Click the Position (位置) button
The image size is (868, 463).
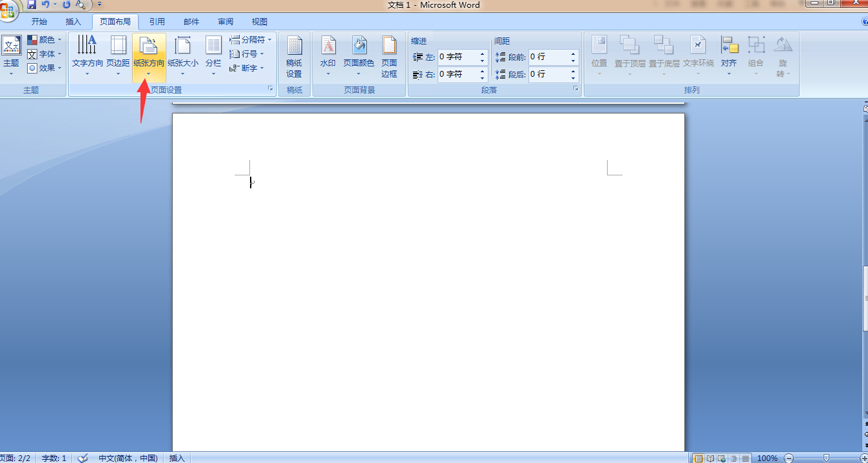coord(599,56)
